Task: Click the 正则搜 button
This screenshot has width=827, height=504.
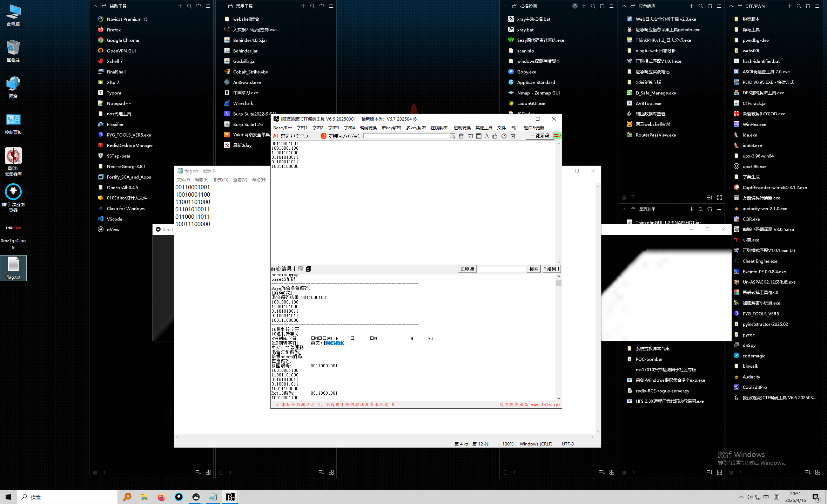Action: [467, 269]
